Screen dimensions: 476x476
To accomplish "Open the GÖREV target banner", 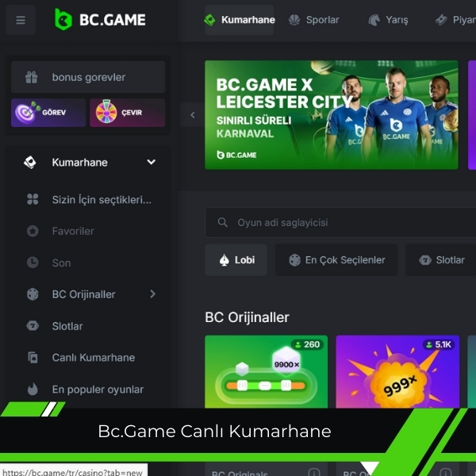I will point(48,113).
